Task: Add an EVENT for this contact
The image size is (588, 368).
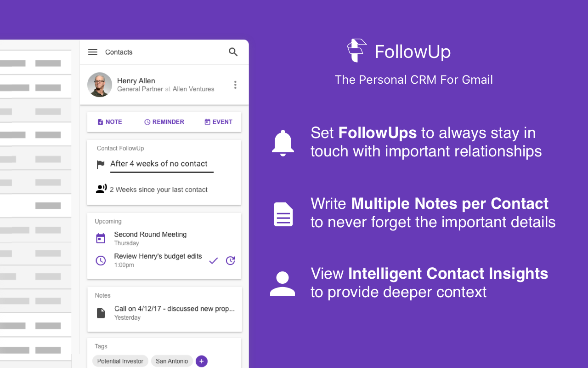Action: (x=218, y=122)
